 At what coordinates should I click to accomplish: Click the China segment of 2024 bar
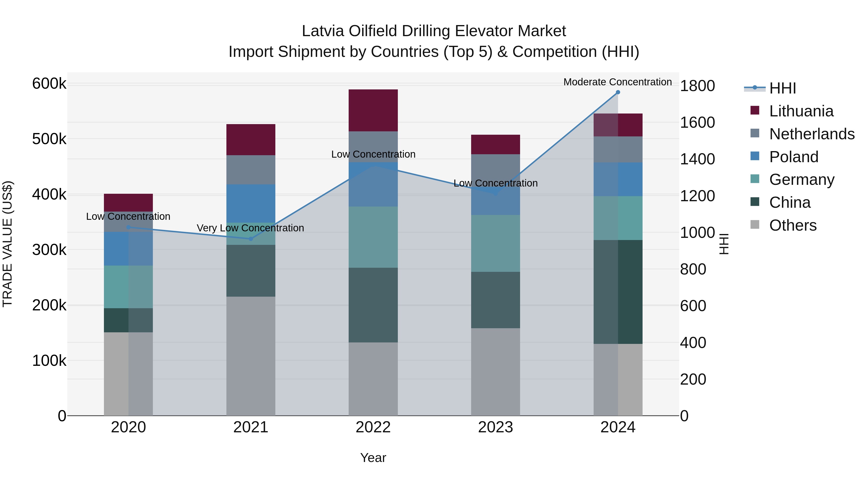coord(618,292)
